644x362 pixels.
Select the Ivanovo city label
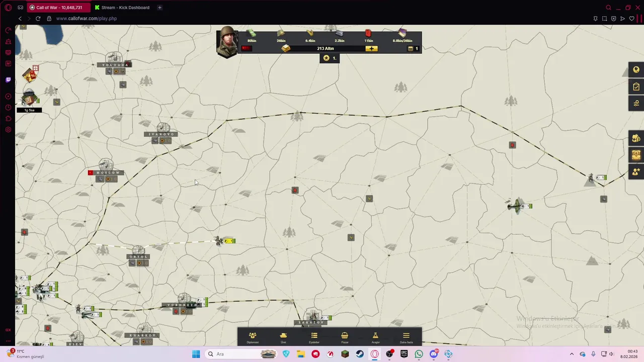click(x=161, y=134)
